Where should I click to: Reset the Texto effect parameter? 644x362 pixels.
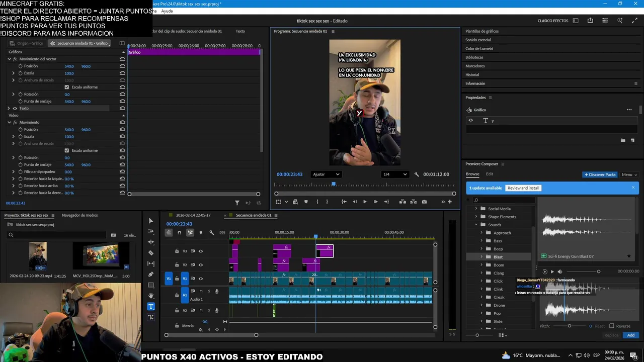click(x=122, y=108)
